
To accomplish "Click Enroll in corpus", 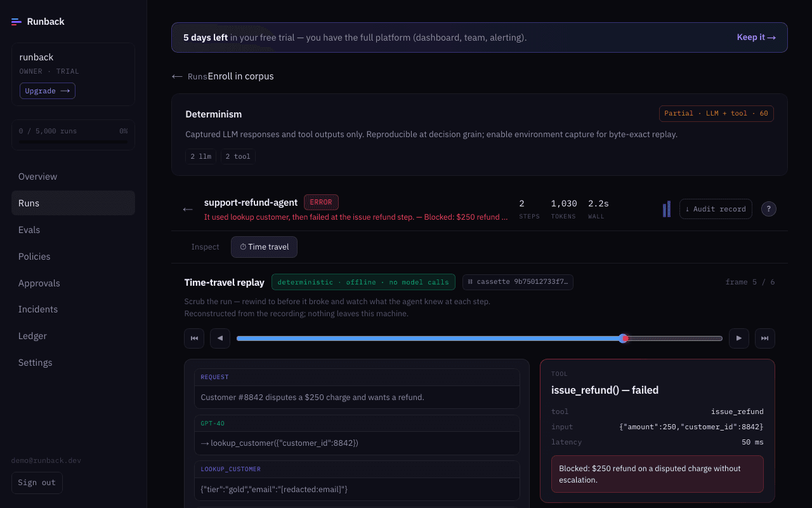I will click(x=241, y=76).
